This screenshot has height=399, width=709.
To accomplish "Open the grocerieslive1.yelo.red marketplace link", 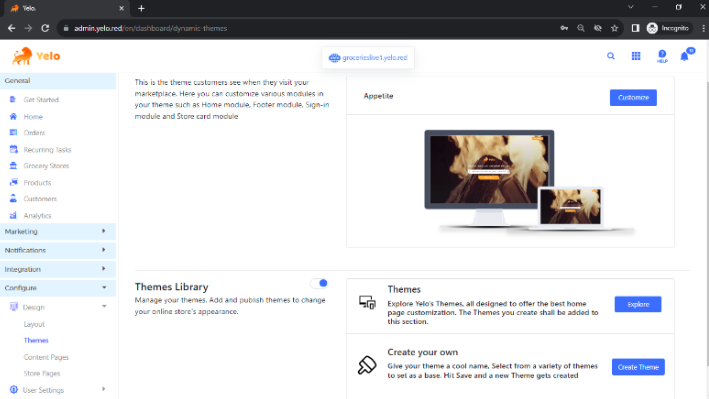I will click(x=368, y=58).
